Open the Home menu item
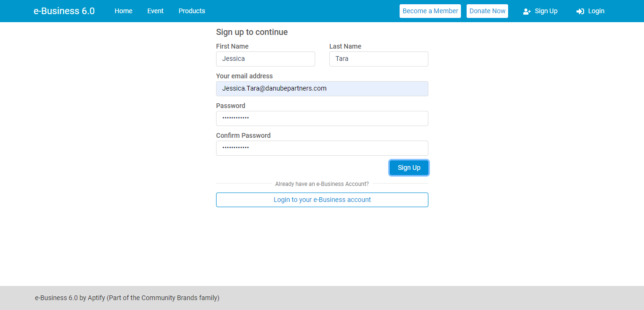The width and height of the screenshot is (644, 310). pos(124,11)
